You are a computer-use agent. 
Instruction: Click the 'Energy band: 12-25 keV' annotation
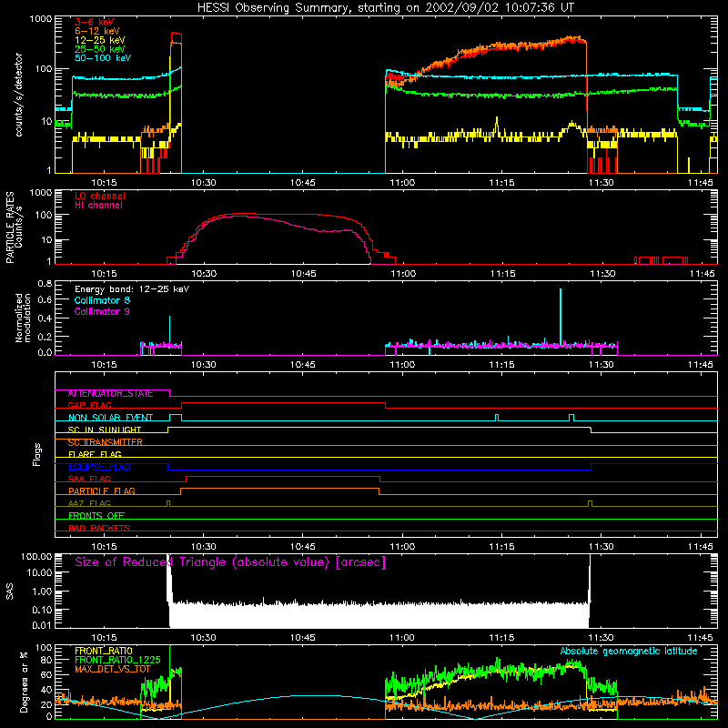132,289
